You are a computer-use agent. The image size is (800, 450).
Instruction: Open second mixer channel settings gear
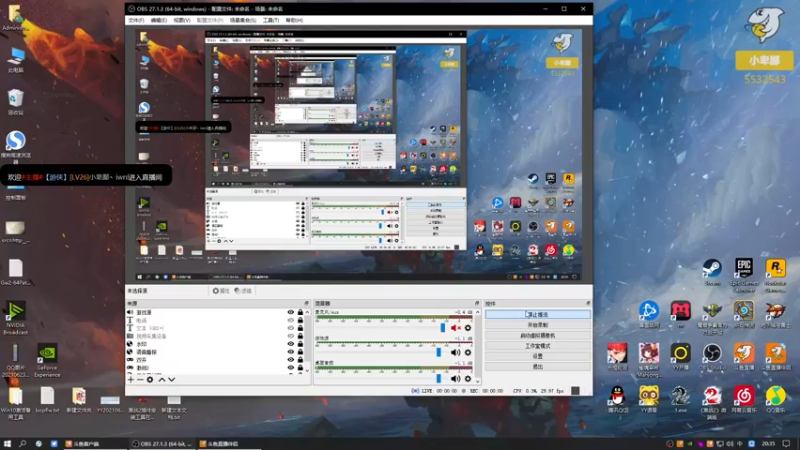coord(468,353)
